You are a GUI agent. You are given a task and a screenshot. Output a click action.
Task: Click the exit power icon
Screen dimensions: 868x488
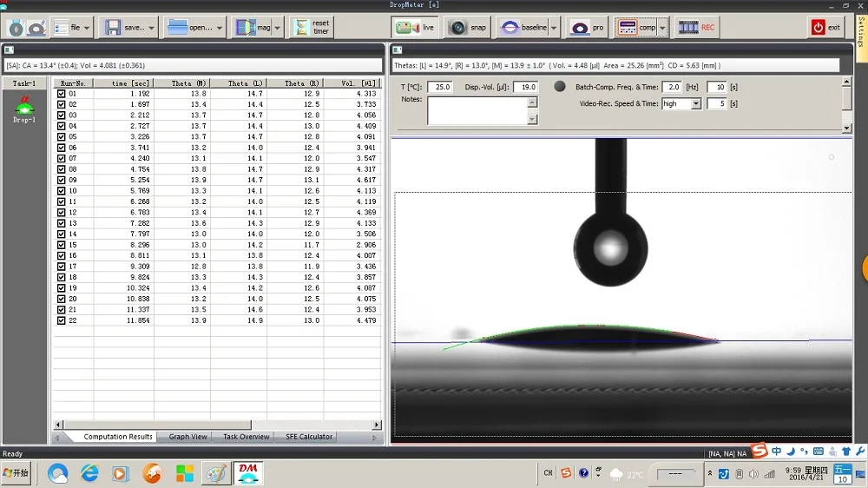[818, 28]
